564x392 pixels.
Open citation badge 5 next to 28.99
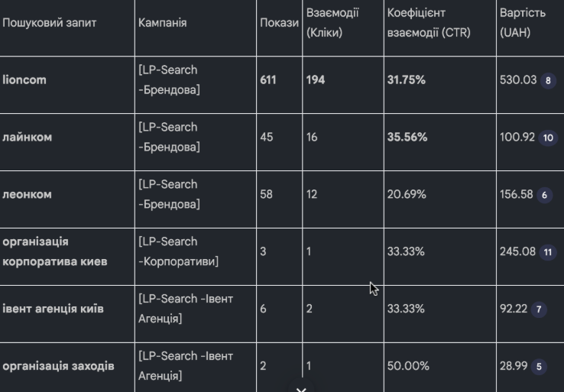click(539, 367)
